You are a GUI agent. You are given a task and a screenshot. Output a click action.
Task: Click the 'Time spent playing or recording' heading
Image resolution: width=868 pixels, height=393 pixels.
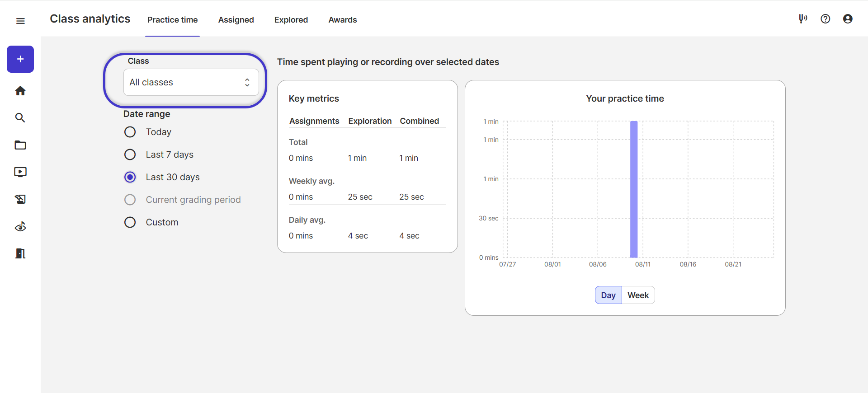pyautogui.click(x=388, y=62)
